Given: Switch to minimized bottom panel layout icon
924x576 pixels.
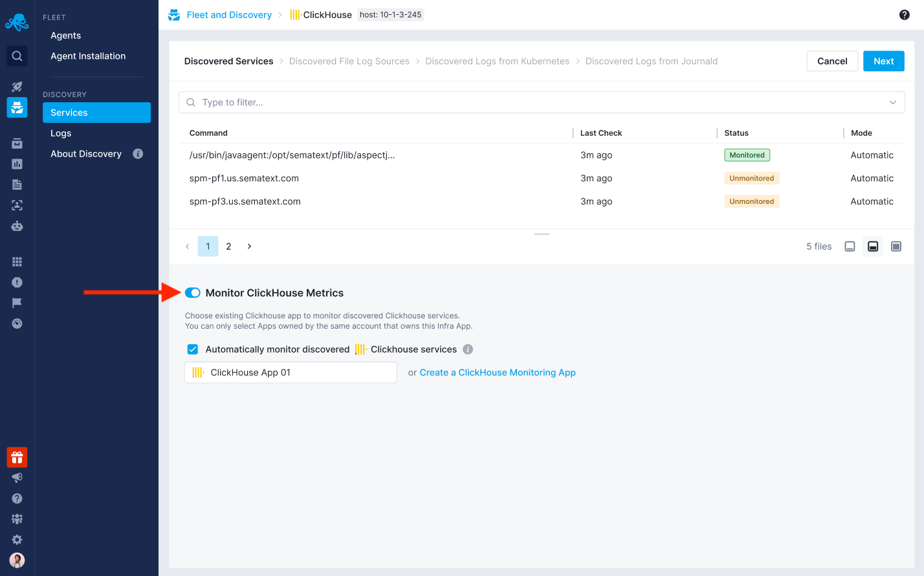Looking at the screenshot, I should click(x=850, y=247).
